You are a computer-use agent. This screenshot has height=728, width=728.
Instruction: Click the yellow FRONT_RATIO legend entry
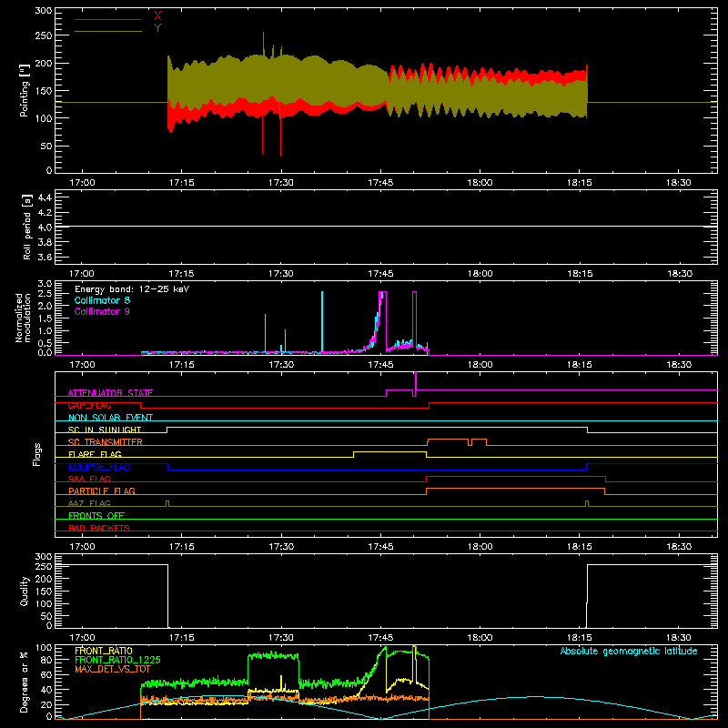tap(104, 651)
